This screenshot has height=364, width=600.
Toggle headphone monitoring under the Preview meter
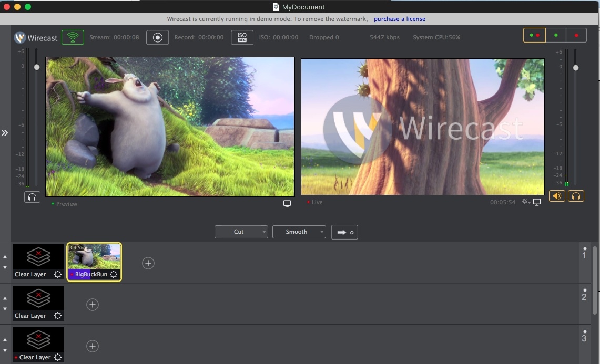point(32,197)
